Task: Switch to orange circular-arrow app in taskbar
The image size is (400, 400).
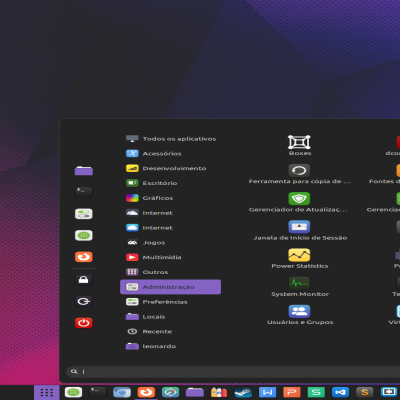Action: click(146, 392)
